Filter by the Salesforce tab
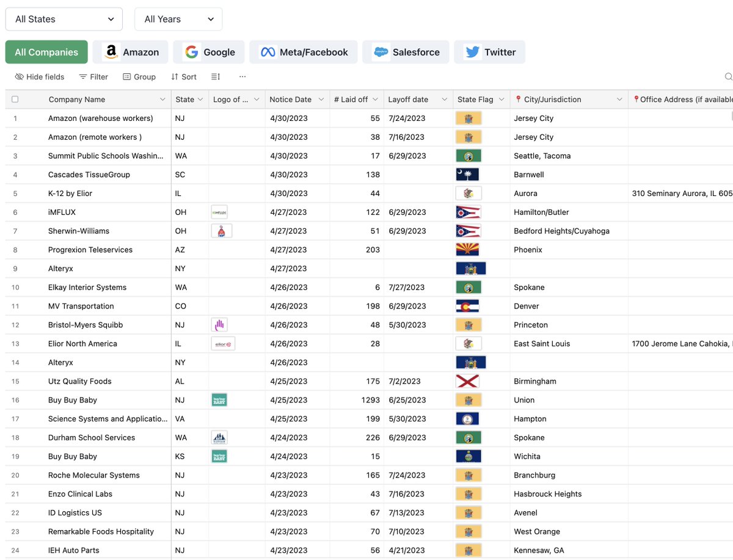 (x=406, y=52)
